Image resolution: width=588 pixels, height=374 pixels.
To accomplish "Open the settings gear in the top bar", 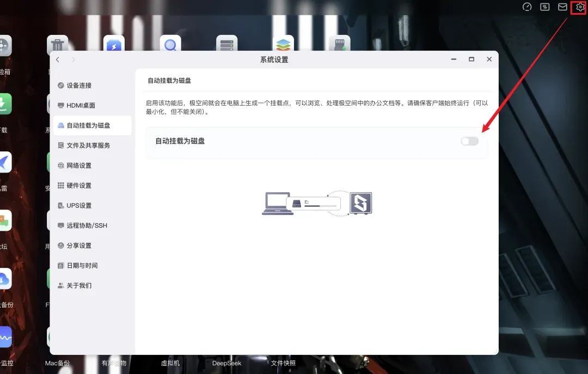I will point(579,7).
